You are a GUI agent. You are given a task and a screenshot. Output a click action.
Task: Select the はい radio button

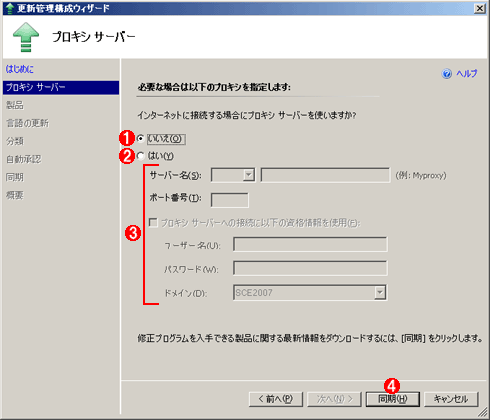140,156
